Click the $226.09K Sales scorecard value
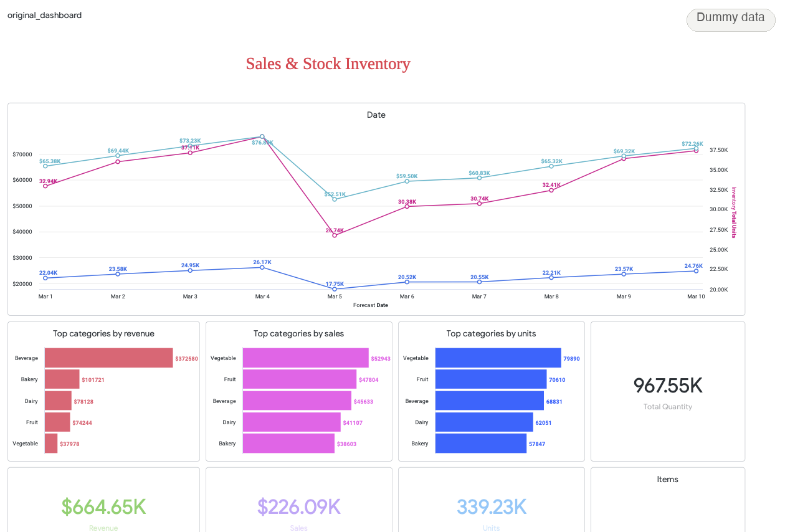The width and height of the screenshot is (785, 532). point(299,506)
